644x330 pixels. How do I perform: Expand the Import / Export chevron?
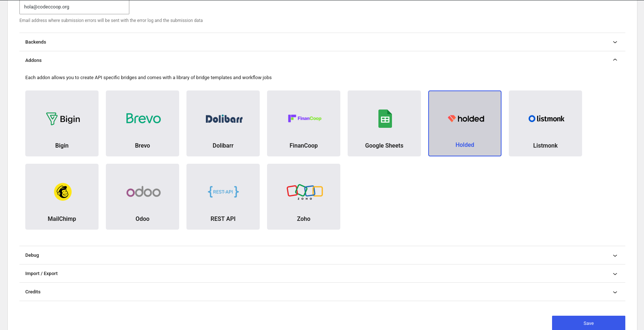pyautogui.click(x=615, y=274)
